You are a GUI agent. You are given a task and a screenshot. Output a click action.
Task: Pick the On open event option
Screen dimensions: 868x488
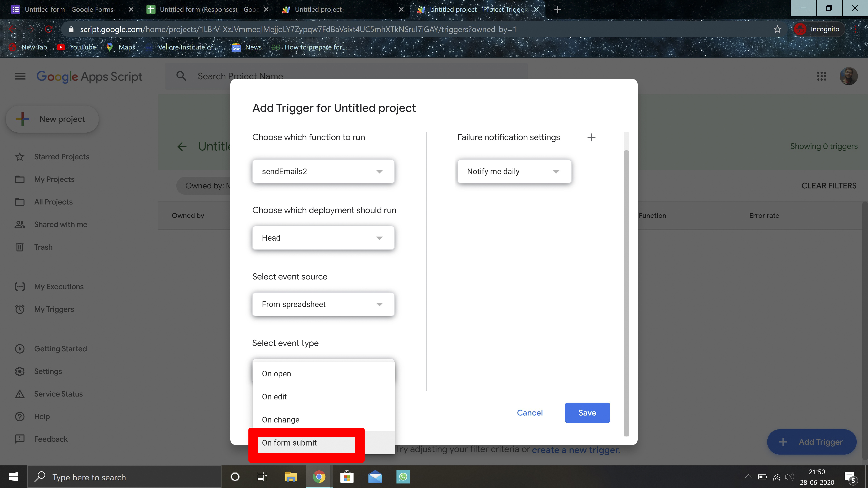276,374
